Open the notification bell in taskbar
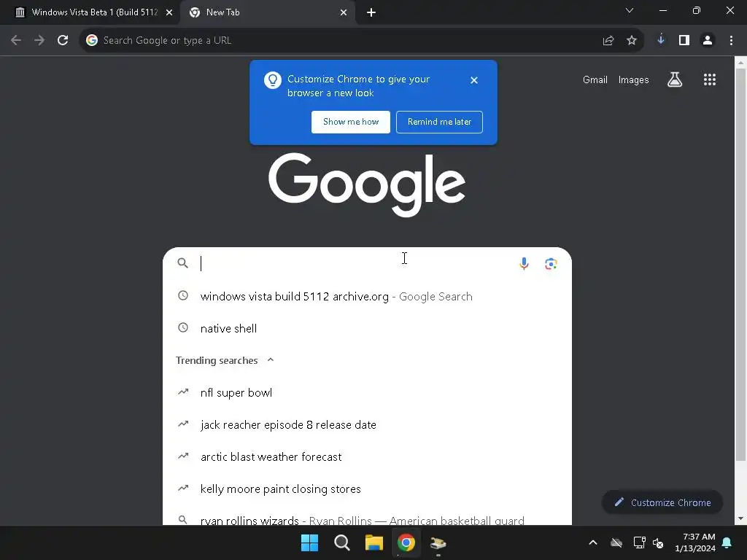Image resolution: width=747 pixels, height=560 pixels. [727, 542]
